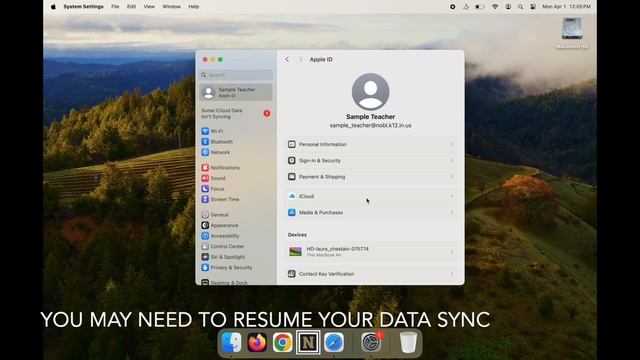Click the Wi-Fi status menu bar icon
The image size is (640, 360).
click(x=495, y=7)
